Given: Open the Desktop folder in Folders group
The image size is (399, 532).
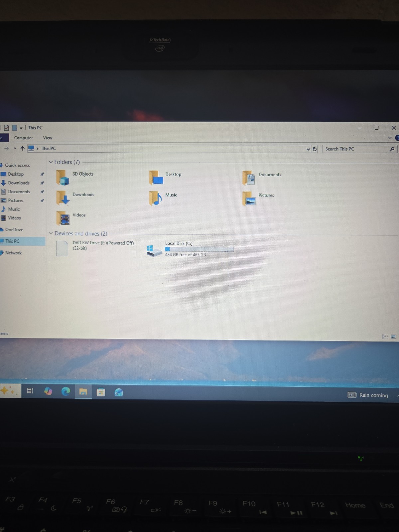Looking at the screenshot, I should tap(166, 178).
